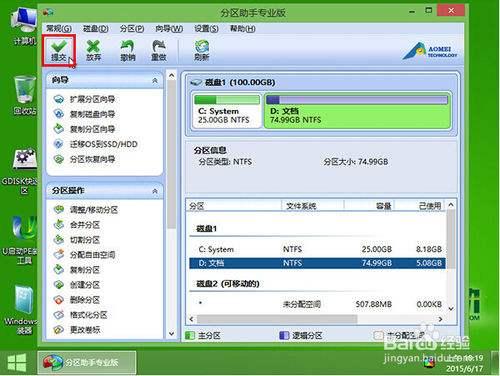Open the 设置(S) menu
The width and height of the screenshot is (500, 376).
tap(206, 29)
